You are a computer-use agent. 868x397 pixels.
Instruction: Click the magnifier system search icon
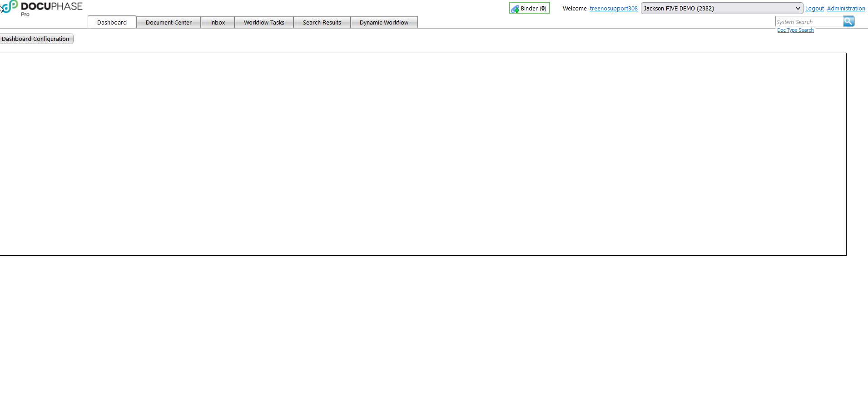coord(849,21)
